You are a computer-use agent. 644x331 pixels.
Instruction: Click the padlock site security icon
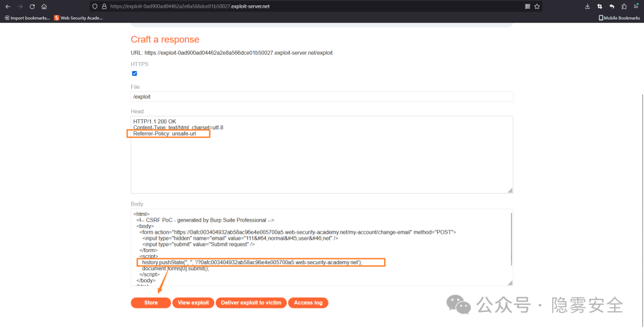pos(104,7)
